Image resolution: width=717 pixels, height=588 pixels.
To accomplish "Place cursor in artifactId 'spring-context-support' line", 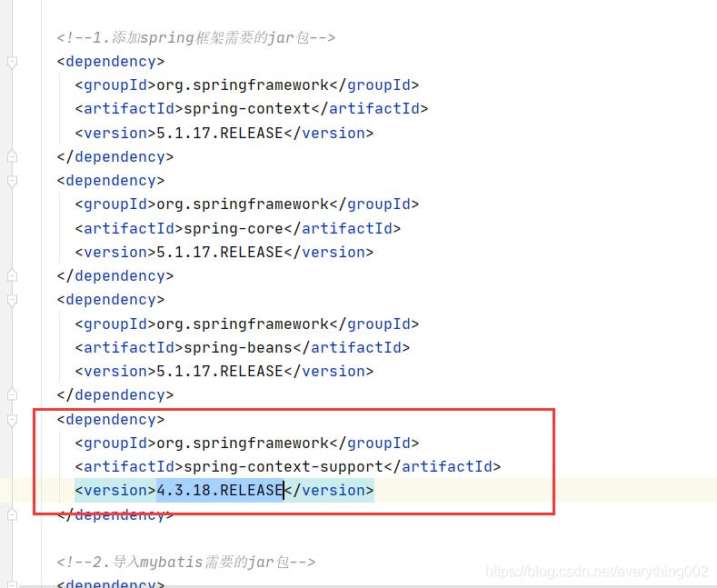I will tap(288, 466).
